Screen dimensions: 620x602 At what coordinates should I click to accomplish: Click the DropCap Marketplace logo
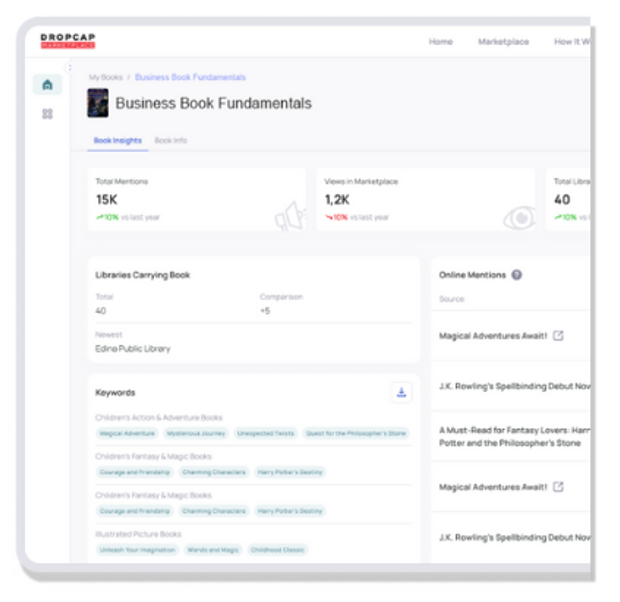click(67, 41)
